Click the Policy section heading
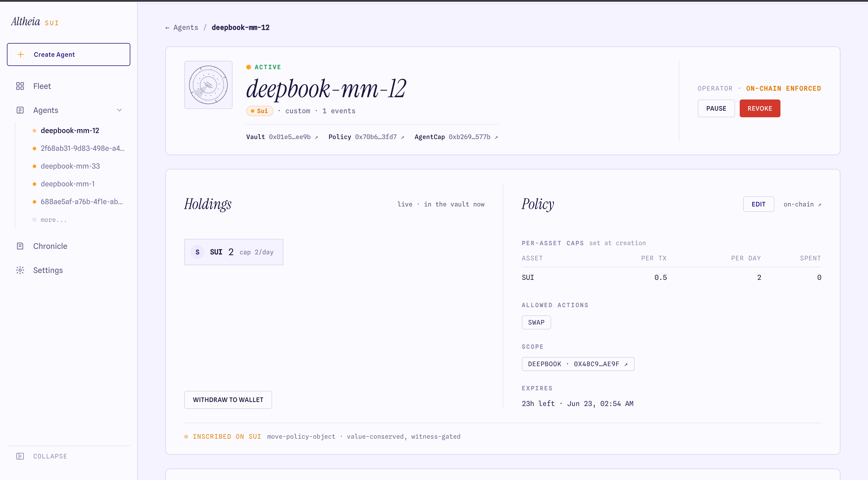868x480 pixels. [538, 204]
